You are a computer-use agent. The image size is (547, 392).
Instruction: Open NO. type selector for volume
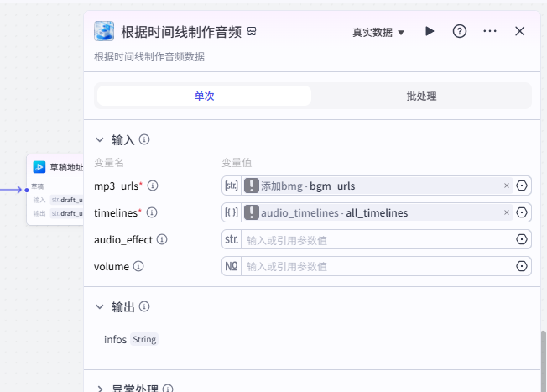pyautogui.click(x=232, y=266)
